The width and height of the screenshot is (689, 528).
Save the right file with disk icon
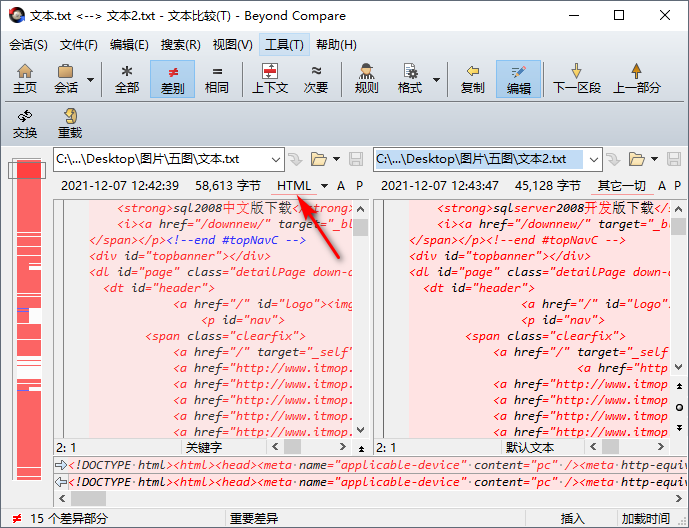[674, 159]
